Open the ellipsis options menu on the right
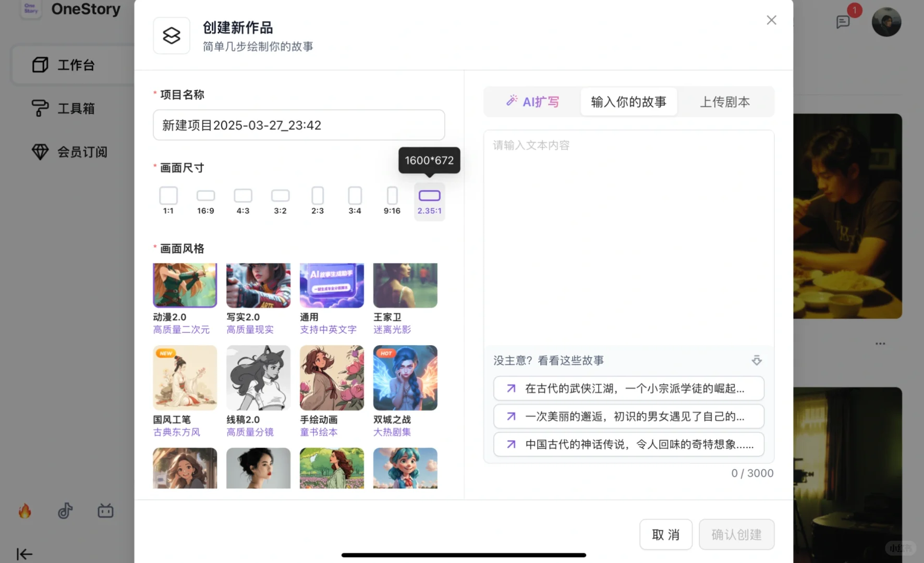 880,343
